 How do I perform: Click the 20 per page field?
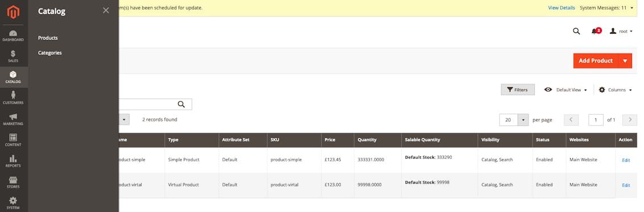pos(509,120)
